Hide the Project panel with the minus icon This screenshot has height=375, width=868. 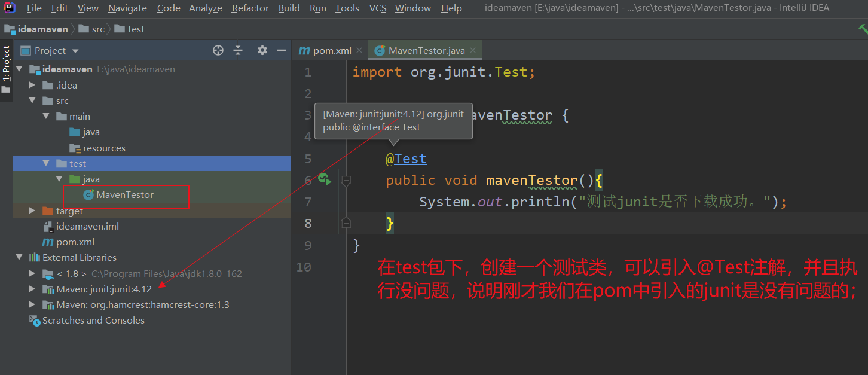282,50
